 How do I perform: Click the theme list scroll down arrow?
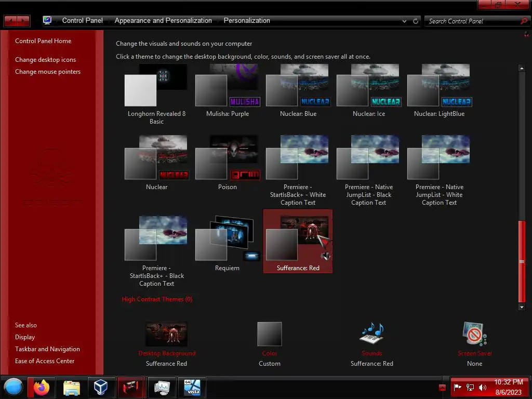pyautogui.click(x=522, y=307)
